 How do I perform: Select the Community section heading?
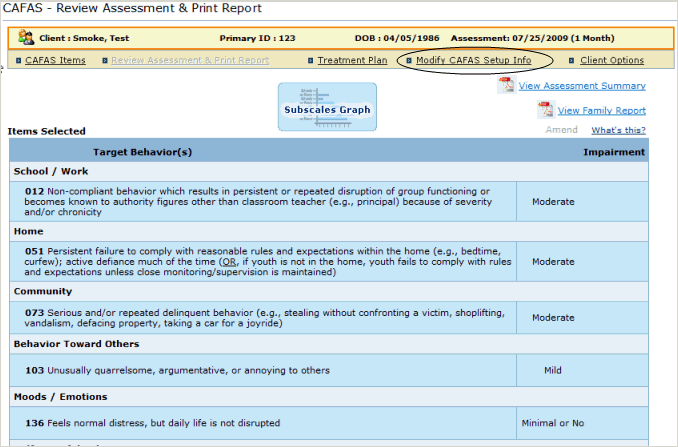click(x=43, y=291)
